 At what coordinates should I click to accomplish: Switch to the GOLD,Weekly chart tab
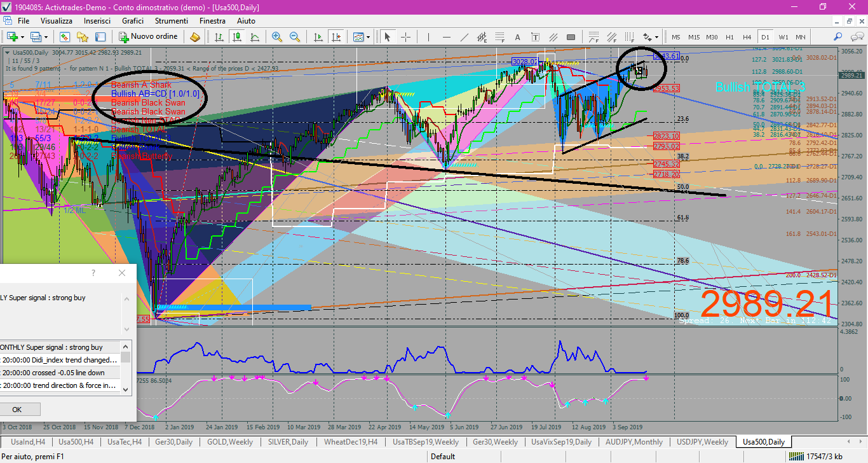pos(230,442)
